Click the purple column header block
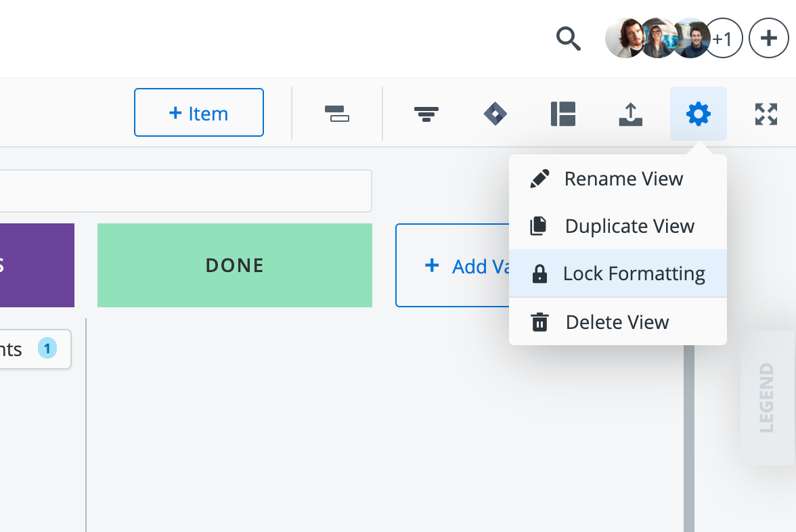Viewport: 796px width, 532px height. click(x=37, y=265)
